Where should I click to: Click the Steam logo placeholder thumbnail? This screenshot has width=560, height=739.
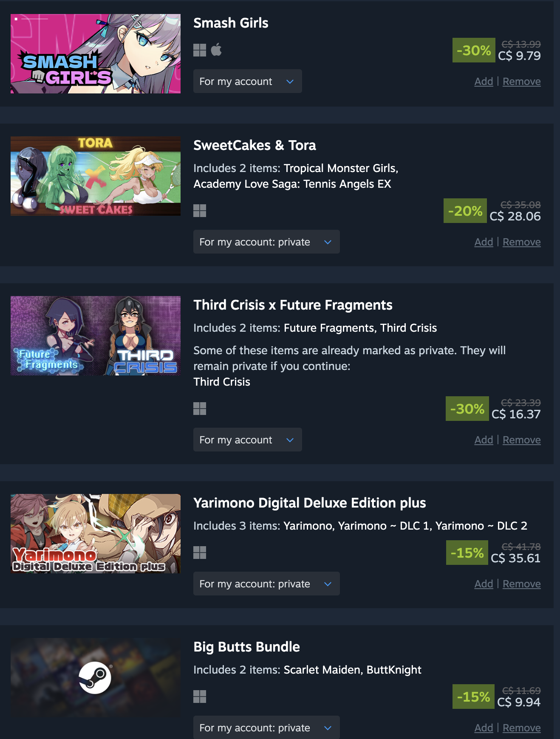click(x=96, y=677)
